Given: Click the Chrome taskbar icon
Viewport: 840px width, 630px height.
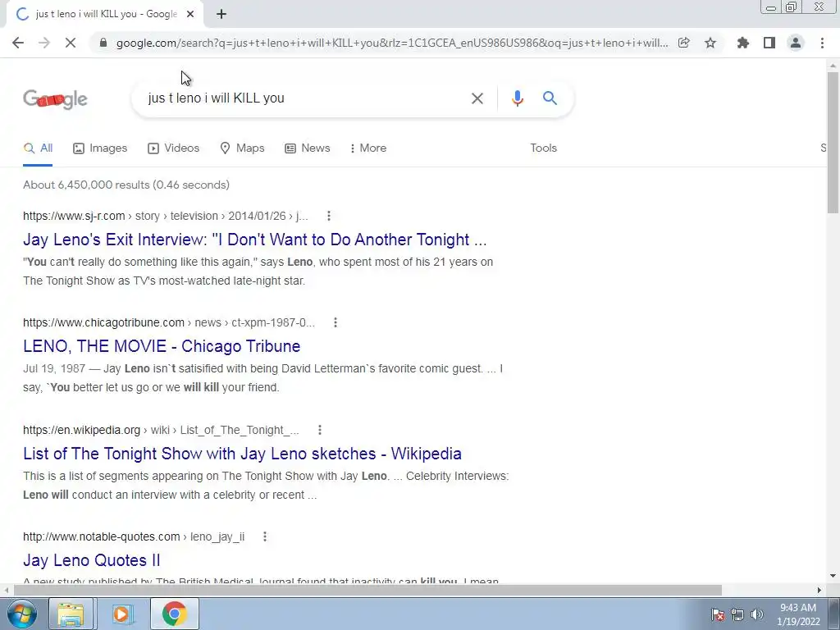Looking at the screenshot, I should point(174,614).
